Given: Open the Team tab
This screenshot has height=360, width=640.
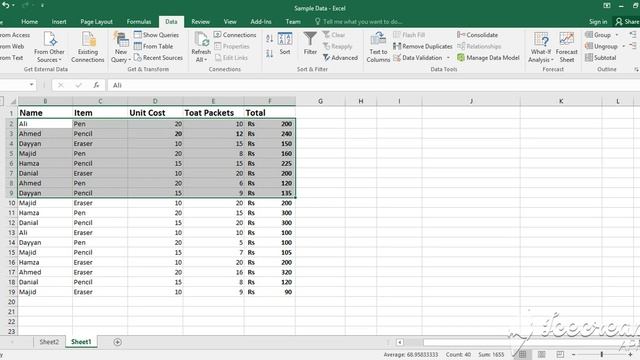Looking at the screenshot, I should point(293,22).
